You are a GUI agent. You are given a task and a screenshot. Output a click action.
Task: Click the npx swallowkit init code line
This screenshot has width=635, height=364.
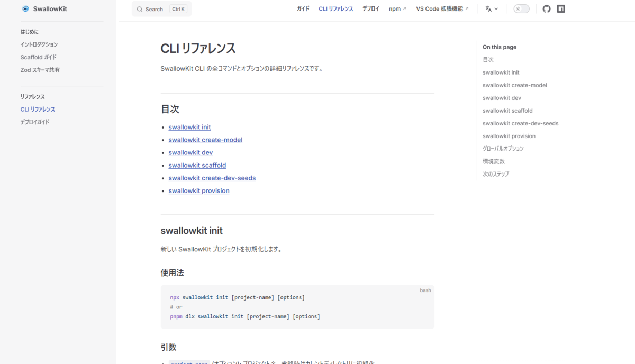(238, 297)
